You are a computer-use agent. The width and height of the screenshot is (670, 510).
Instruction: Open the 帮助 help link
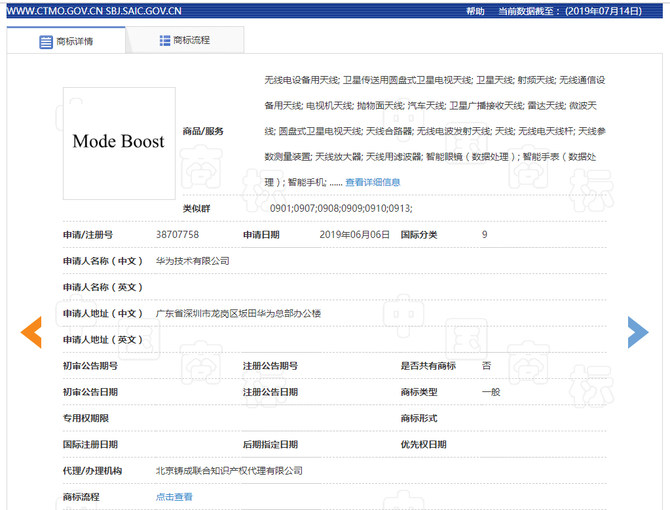pos(475,11)
